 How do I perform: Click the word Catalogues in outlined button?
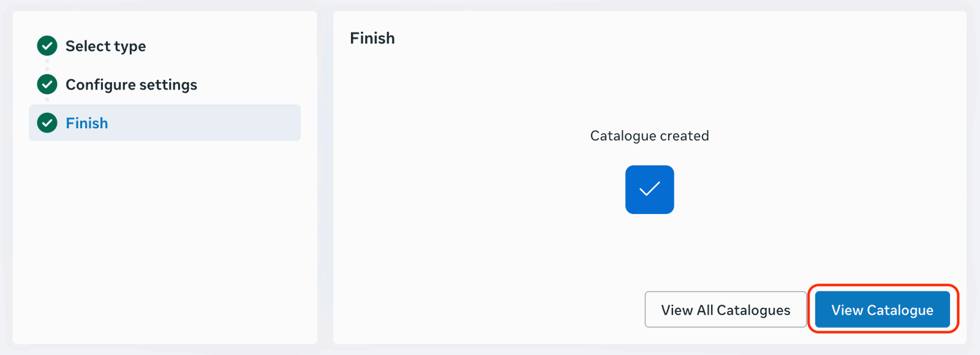click(753, 311)
